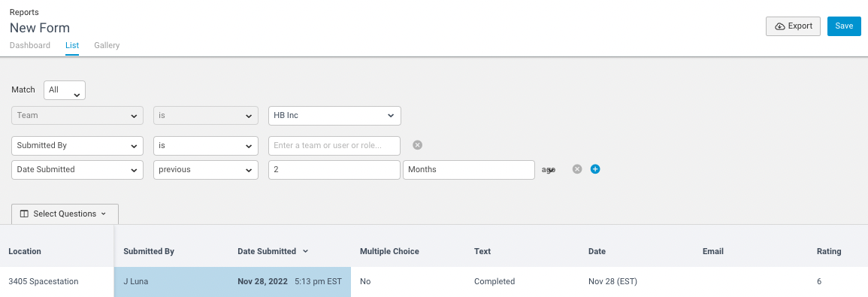Focus the 'Enter a team or user' field
Screen dimensions: 868x297
pyautogui.click(x=334, y=146)
